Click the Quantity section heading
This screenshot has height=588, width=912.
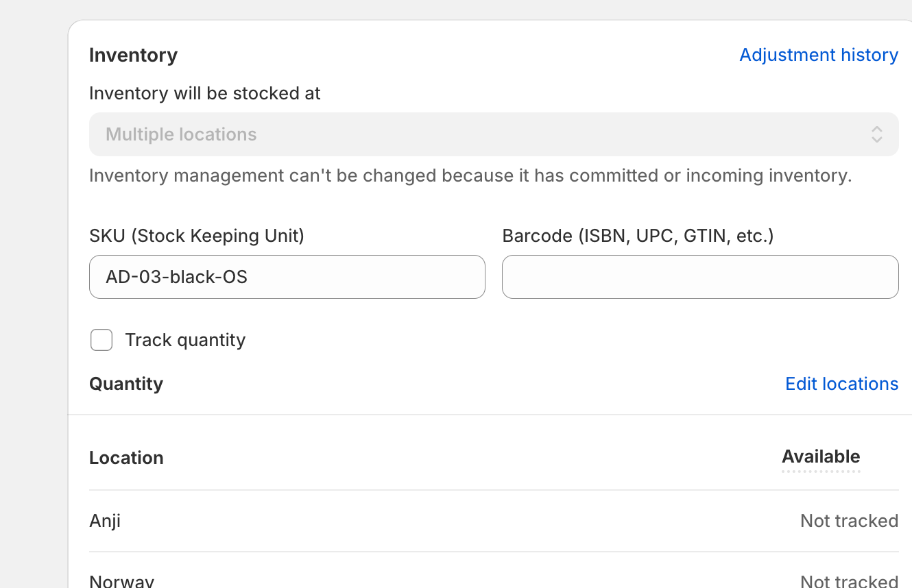point(126,384)
